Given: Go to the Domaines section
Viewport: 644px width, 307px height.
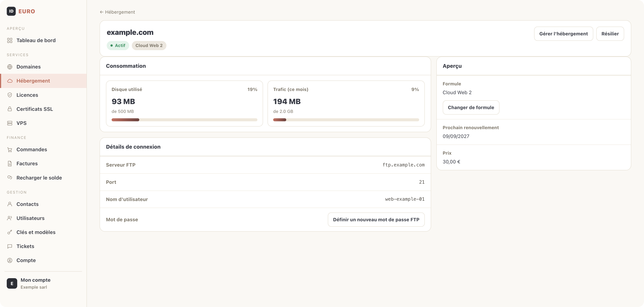Looking at the screenshot, I should point(43,67).
